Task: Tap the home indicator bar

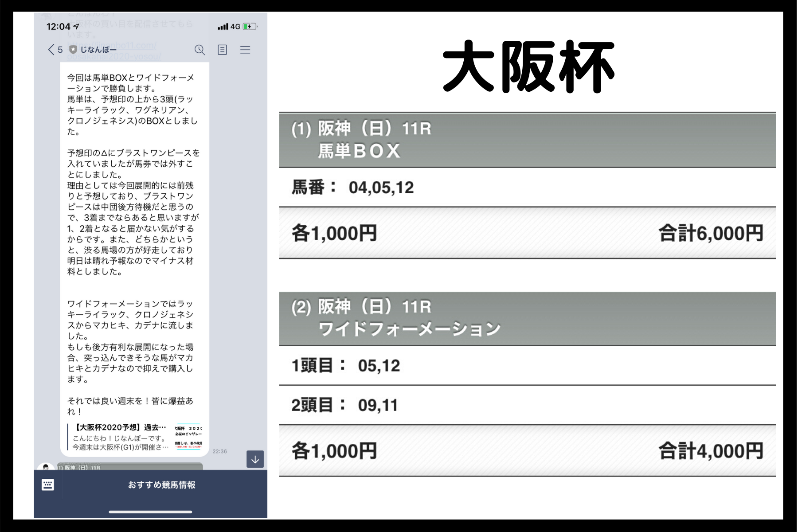Action: click(150, 512)
